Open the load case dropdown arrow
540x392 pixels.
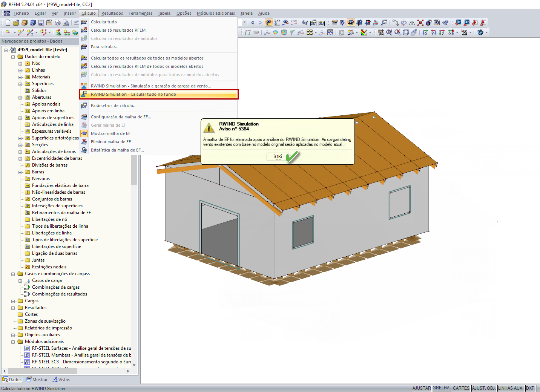point(244,23)
